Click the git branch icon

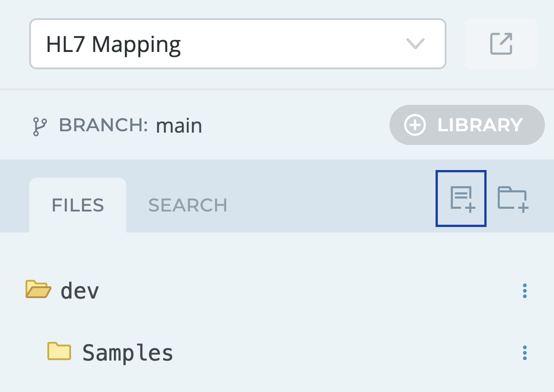pyautogui.click(x=40, y=126)
